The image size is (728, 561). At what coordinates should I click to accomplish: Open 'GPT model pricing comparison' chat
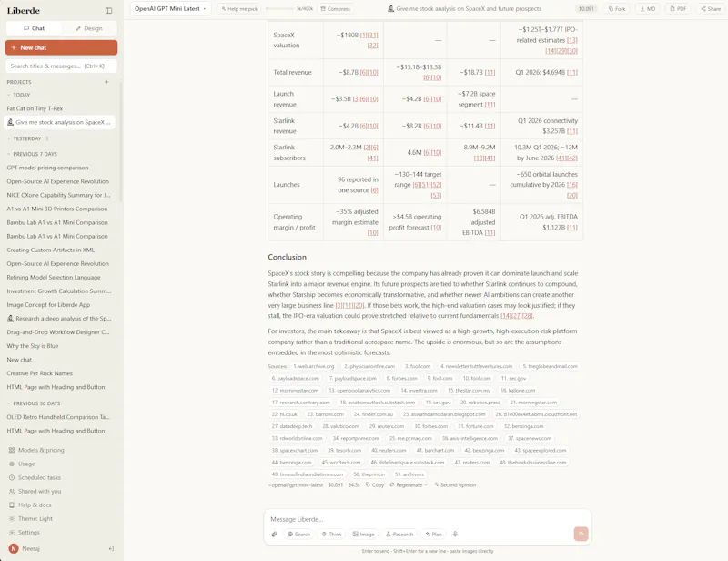(47, 168)
